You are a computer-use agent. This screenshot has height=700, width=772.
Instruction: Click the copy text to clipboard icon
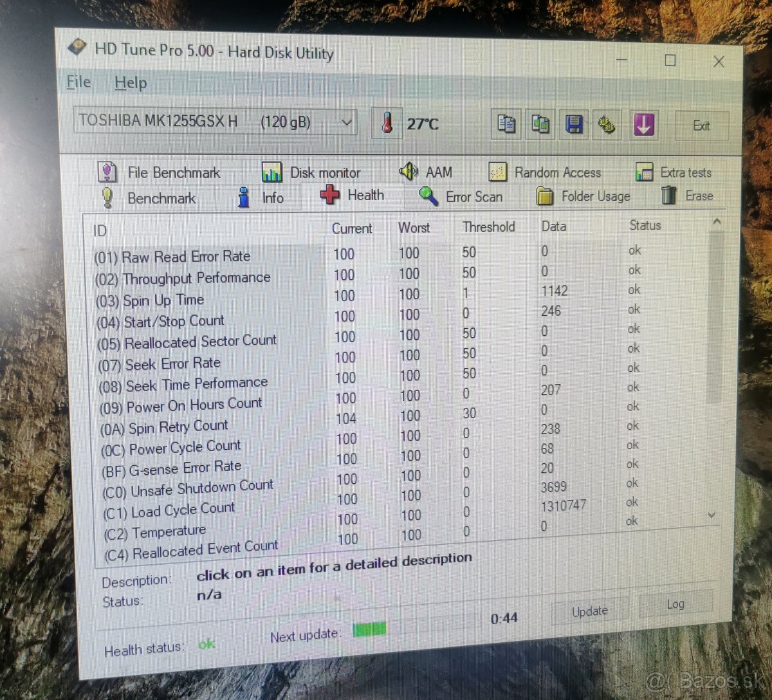pyautogui.click(x=506, y=124)
